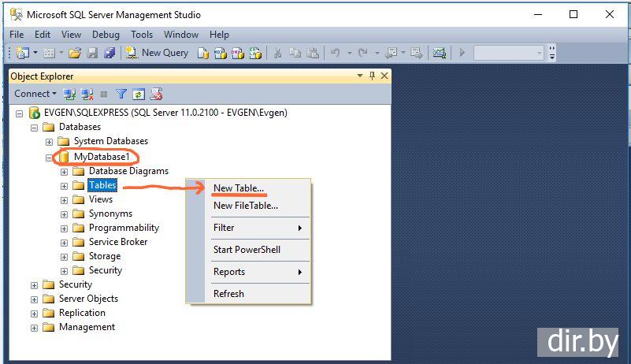The width and height of the screenshot is (631, 364).
Task: Select the Replication folder
Action: point(82,313)
